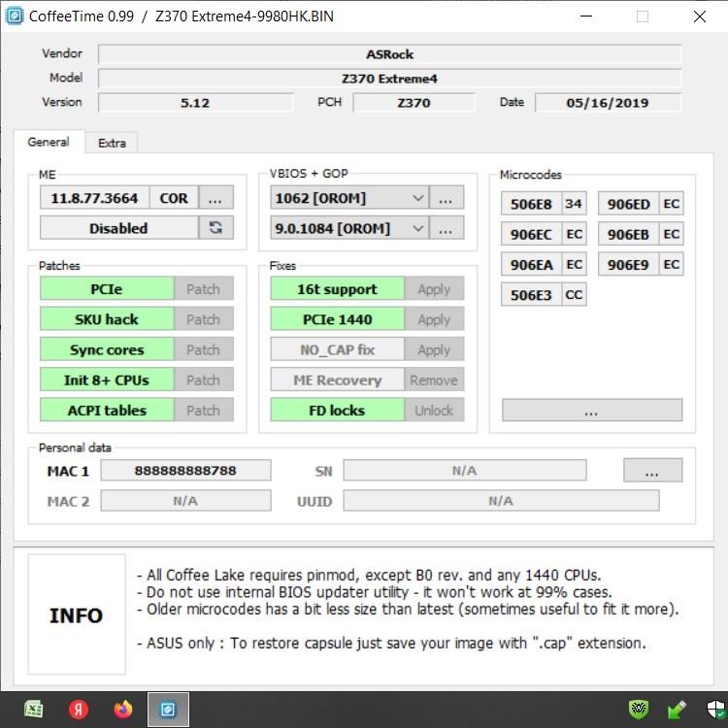The height and width of the screenshot is (728, 728).
Task: Click the COR label next to ME version
Action: coord(174,198)
